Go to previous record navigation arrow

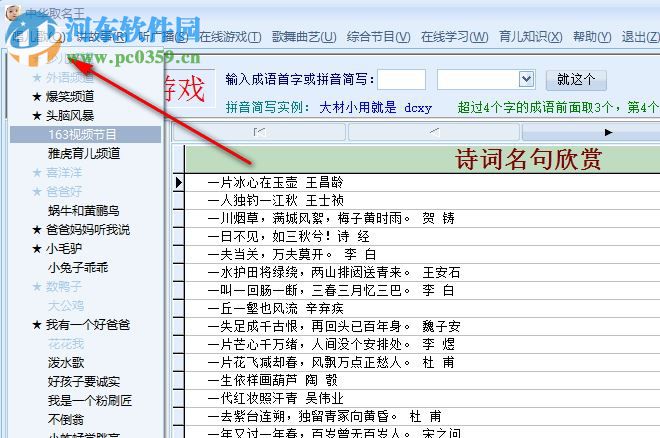click(x=434, y=132)
